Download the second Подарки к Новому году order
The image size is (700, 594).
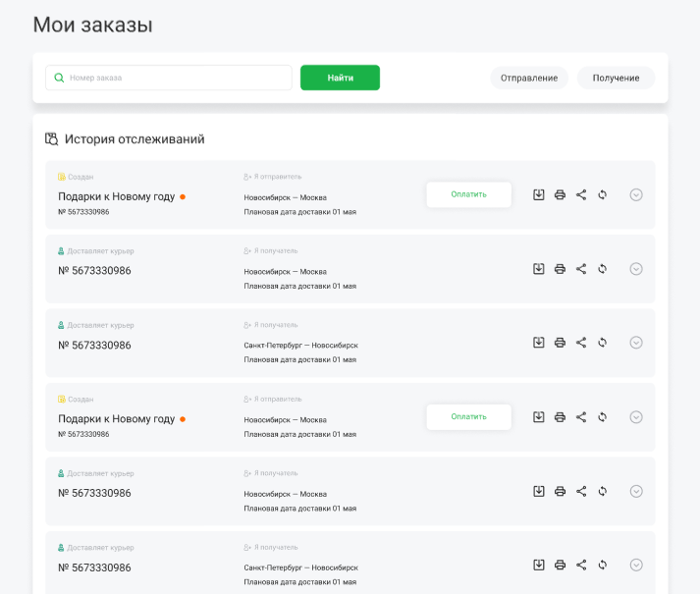pyautogui.click(x=539, y=417)
